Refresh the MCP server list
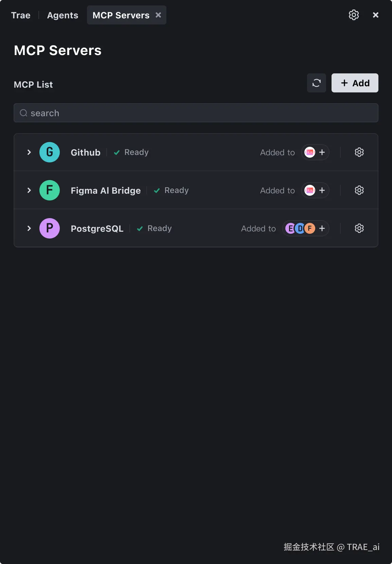The image size is (392, 564). click(x=317, y=83)
